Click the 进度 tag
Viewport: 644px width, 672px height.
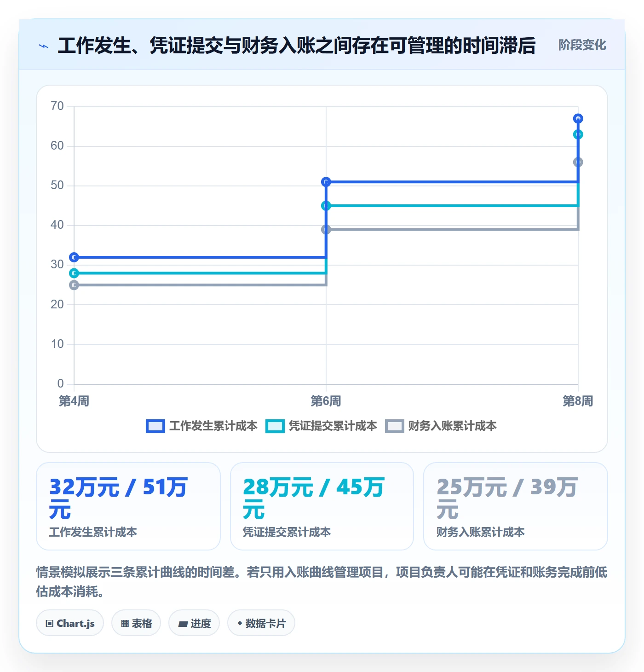click(194, 623)
